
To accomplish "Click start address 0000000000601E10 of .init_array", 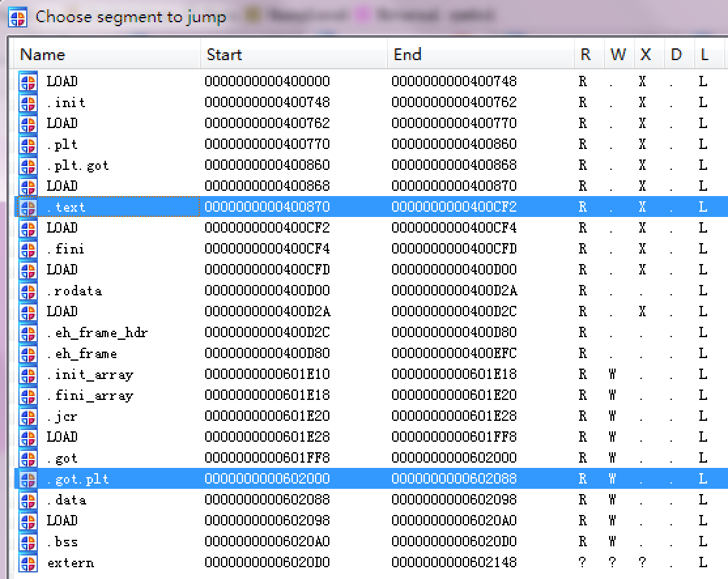I will 267,374.
